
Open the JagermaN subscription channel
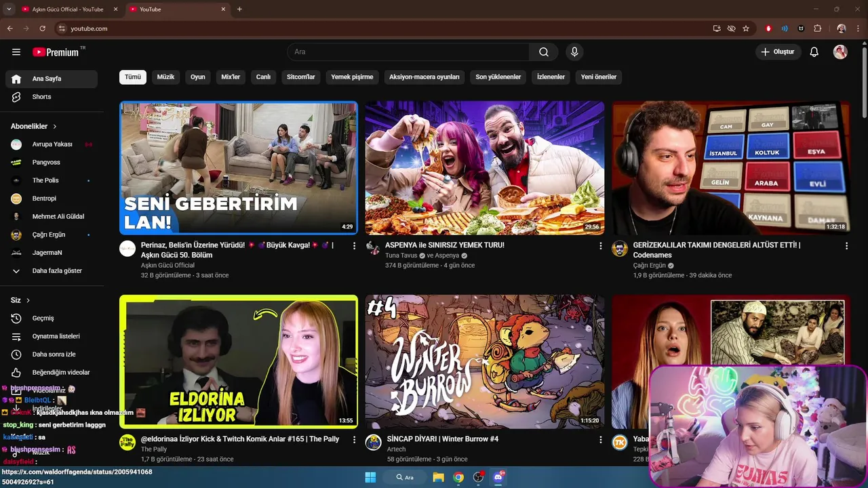click(x=52, y=253)
